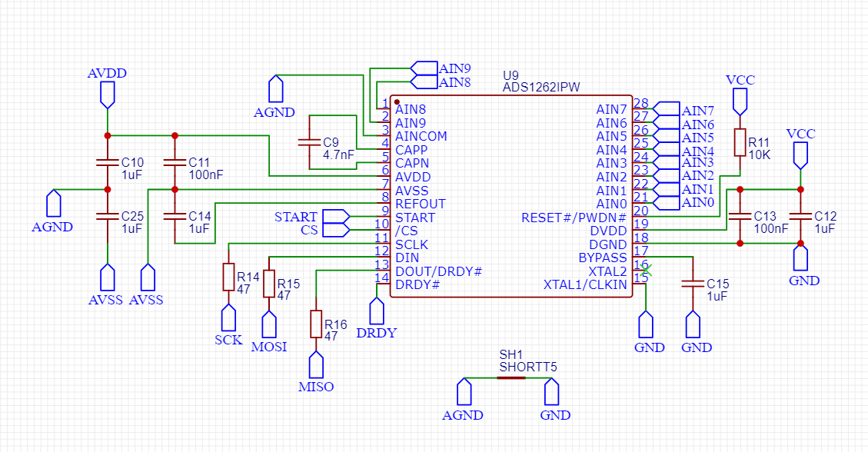This screenshot has height=452, width=868.
Task: Click the DRDY net port symbol
Action: [377, 311]
